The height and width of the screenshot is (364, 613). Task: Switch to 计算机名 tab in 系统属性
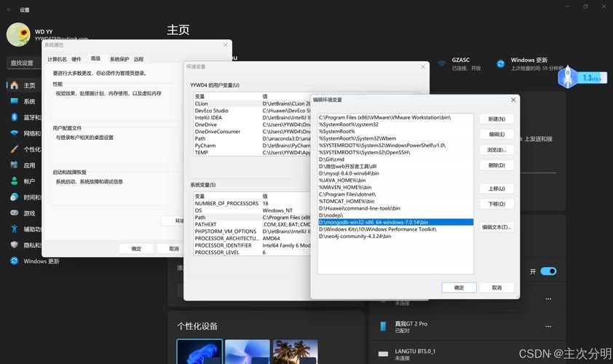click(57, 59)
